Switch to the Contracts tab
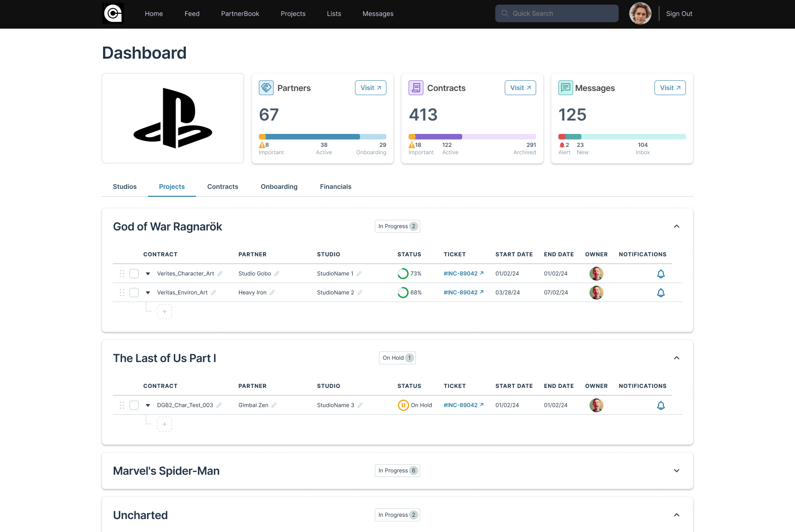 (x=223, y=187)
